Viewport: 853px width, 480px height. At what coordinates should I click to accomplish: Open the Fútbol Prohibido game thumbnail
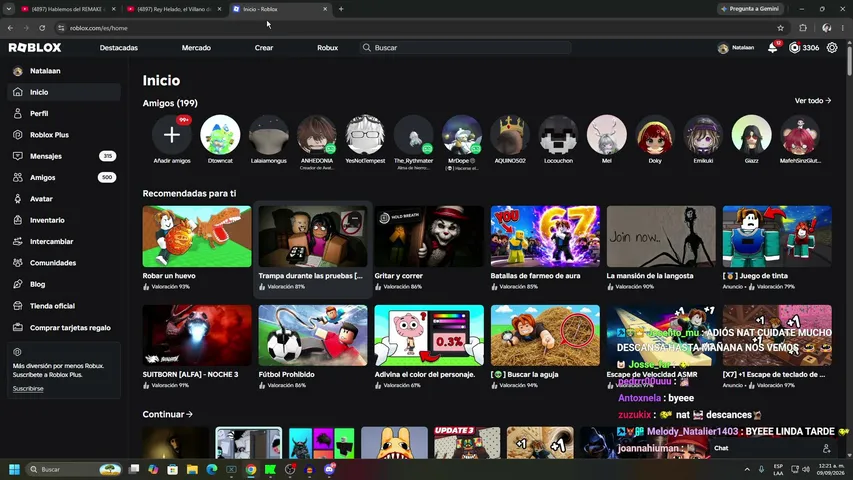[x=313, y=335]
